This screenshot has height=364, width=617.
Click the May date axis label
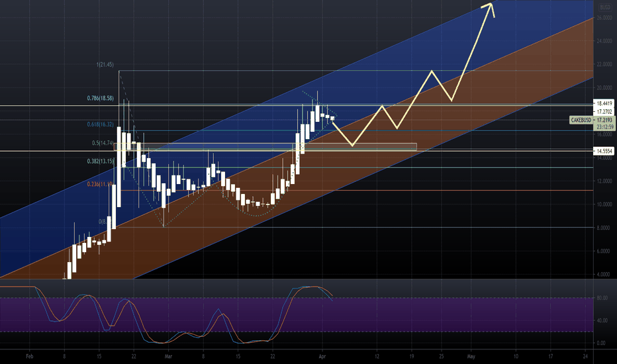pyautogui.click(x=471, y=357)
